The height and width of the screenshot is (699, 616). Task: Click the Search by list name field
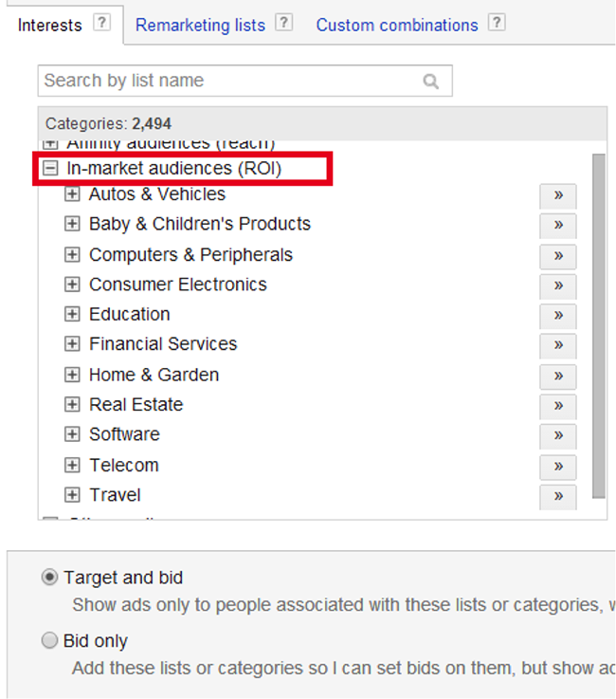227,82
